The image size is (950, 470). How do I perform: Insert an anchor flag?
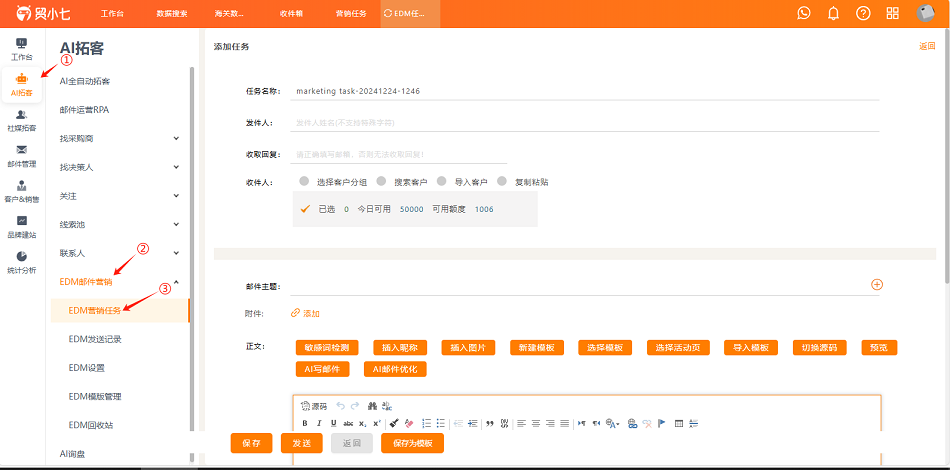(x=662, y=423)
